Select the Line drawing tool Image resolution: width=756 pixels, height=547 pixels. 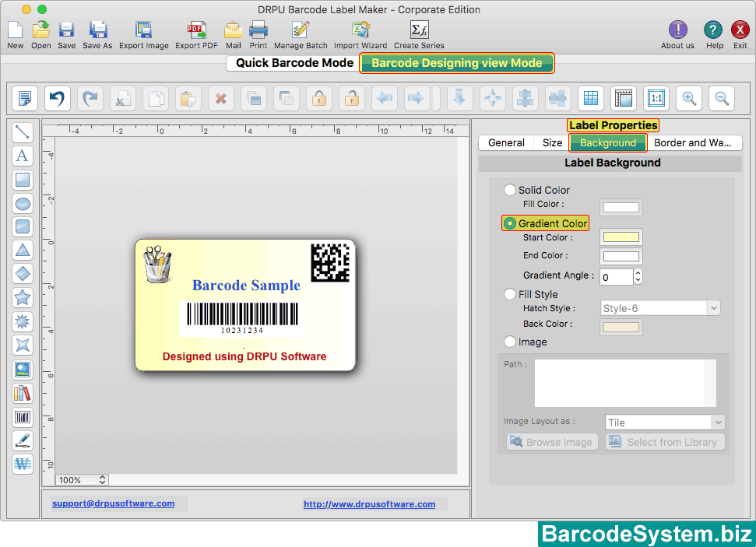pos(22,132)
